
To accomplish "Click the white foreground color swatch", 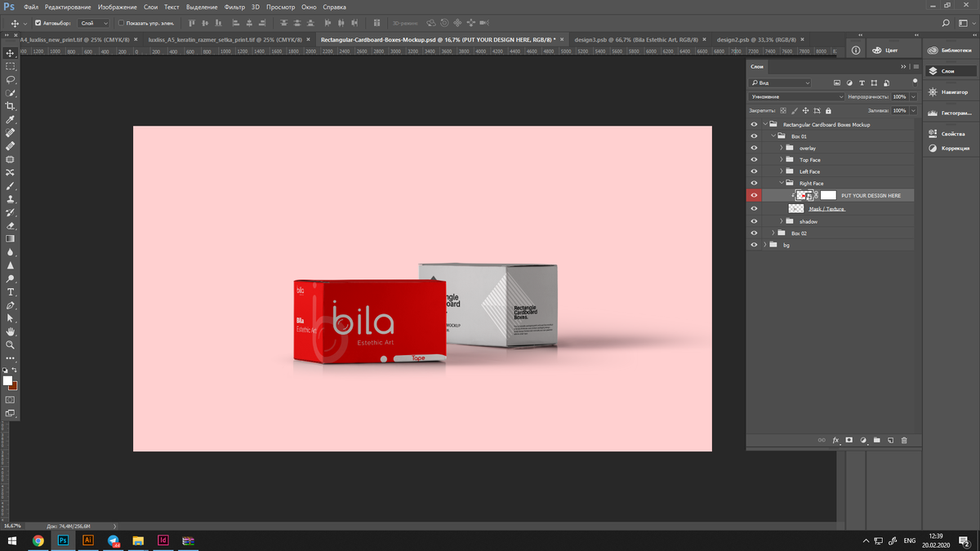I will point(7,380).
